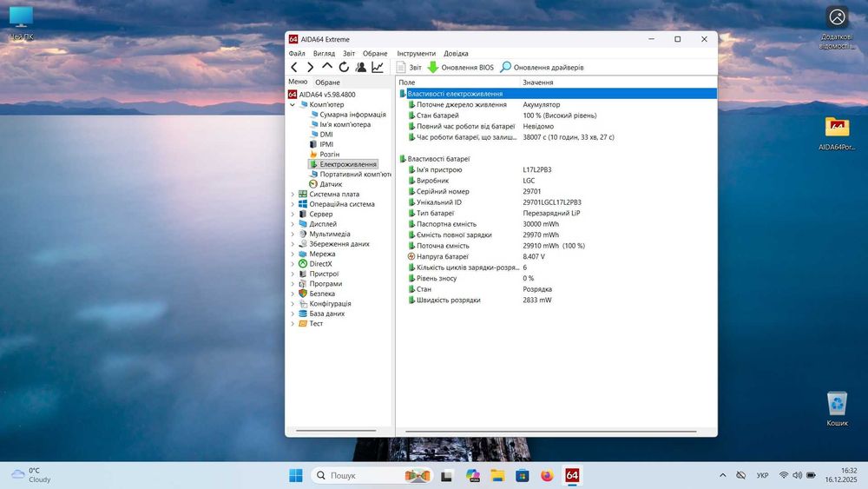
Task: Expand the Системна плата branch
Action: (x=293, y=194)
